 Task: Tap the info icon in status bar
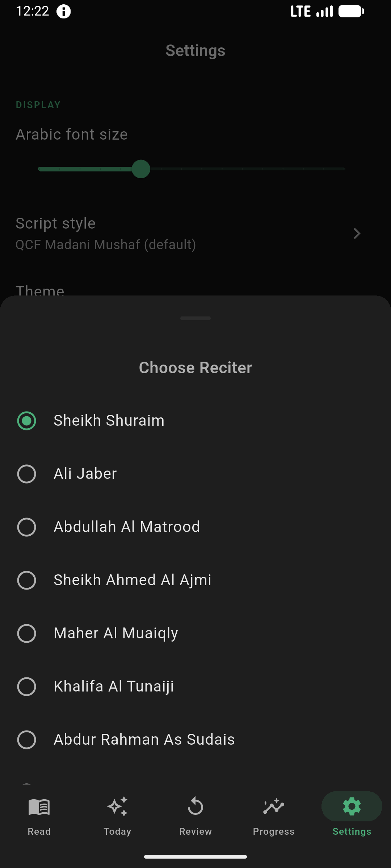[63, 12]
